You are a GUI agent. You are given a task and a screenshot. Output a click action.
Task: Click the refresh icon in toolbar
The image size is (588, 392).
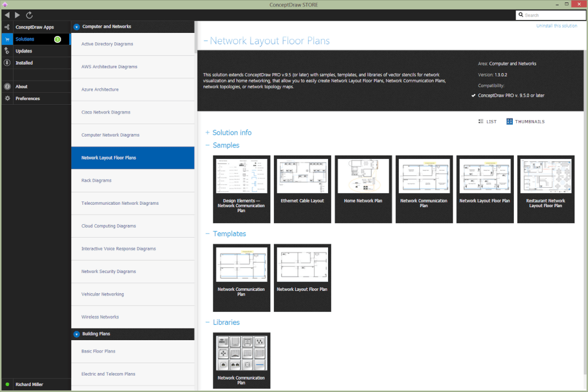[x=29, y=15]
